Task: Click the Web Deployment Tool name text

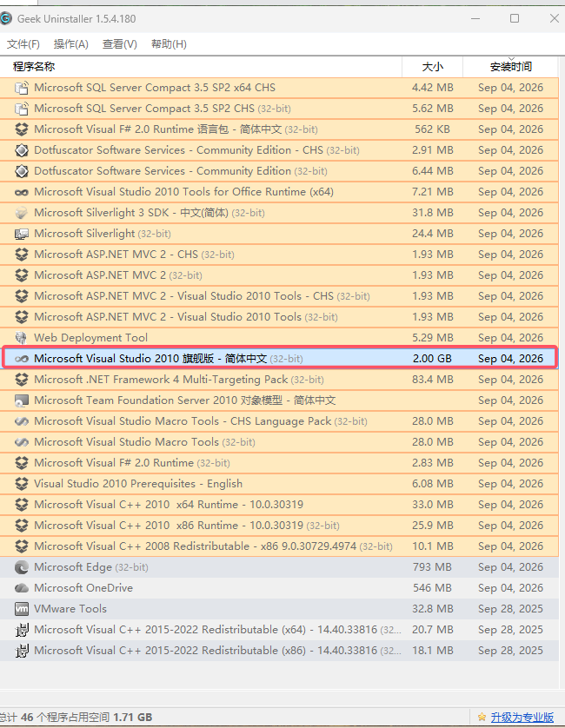Action: point(90,338)
